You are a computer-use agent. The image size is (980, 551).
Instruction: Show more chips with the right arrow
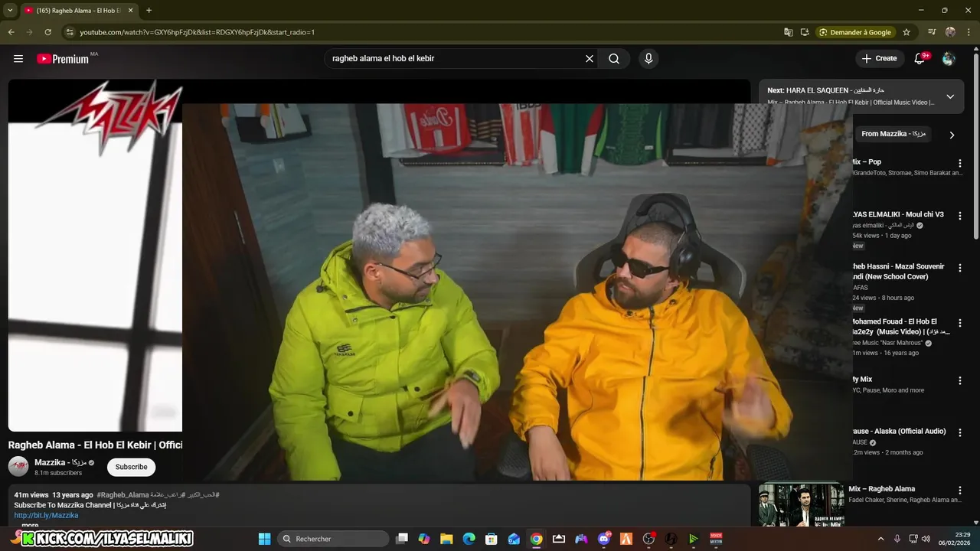pyautogui.click(x=952, y=135)
